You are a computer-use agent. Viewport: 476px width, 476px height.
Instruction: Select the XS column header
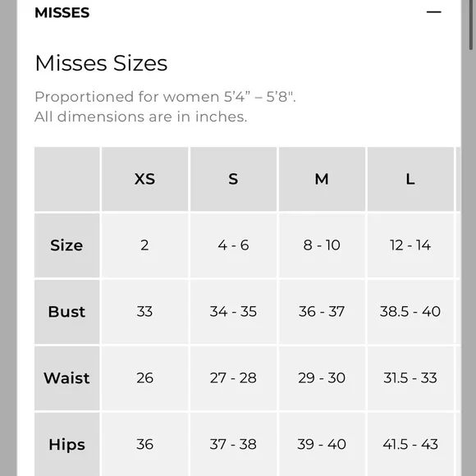click(x=144, y=179)
